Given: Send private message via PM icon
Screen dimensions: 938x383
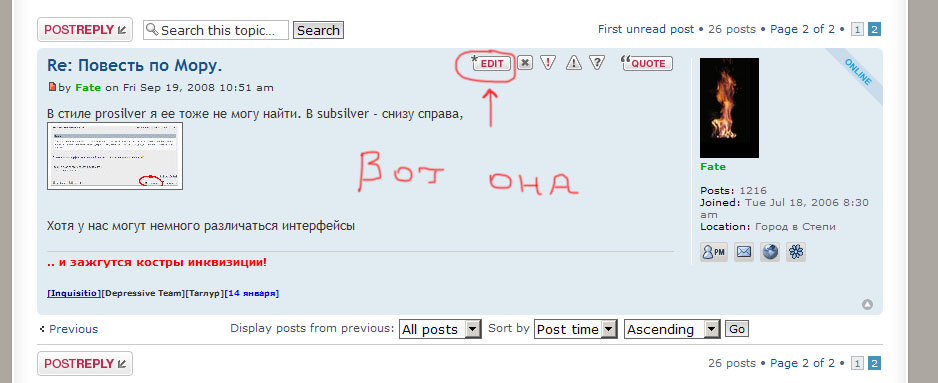Looking at the screenshot, I should point(714,252).
